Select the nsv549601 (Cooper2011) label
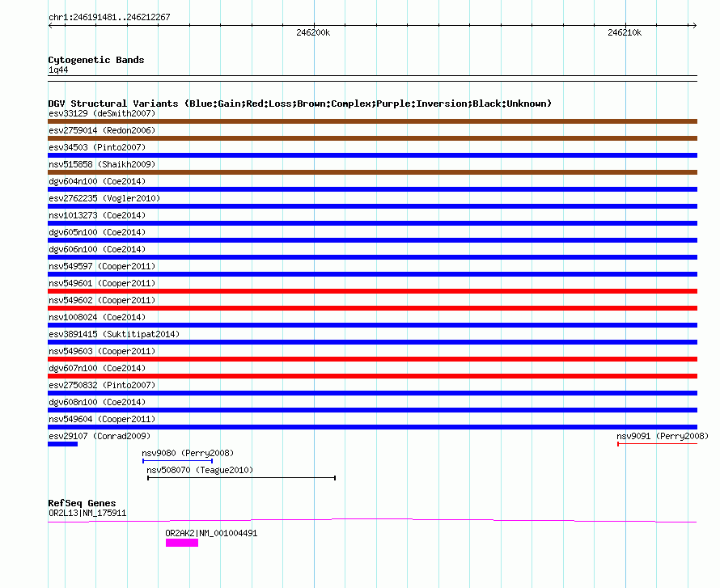 tap(102, 283)
